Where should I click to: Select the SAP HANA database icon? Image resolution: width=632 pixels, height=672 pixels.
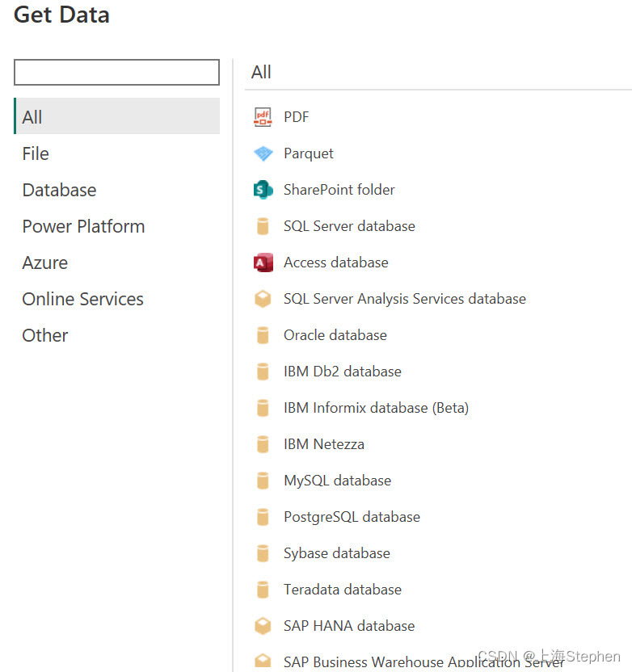click(263, 626)
